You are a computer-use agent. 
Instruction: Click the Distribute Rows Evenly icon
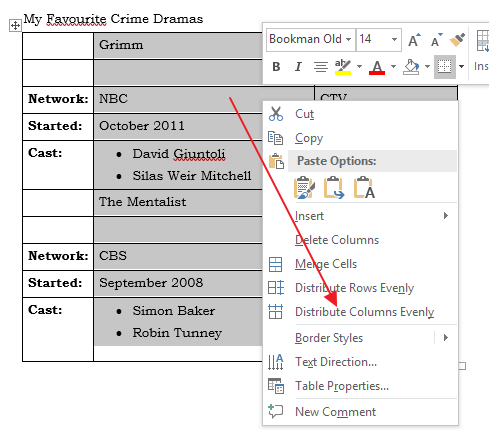point(276,288)
